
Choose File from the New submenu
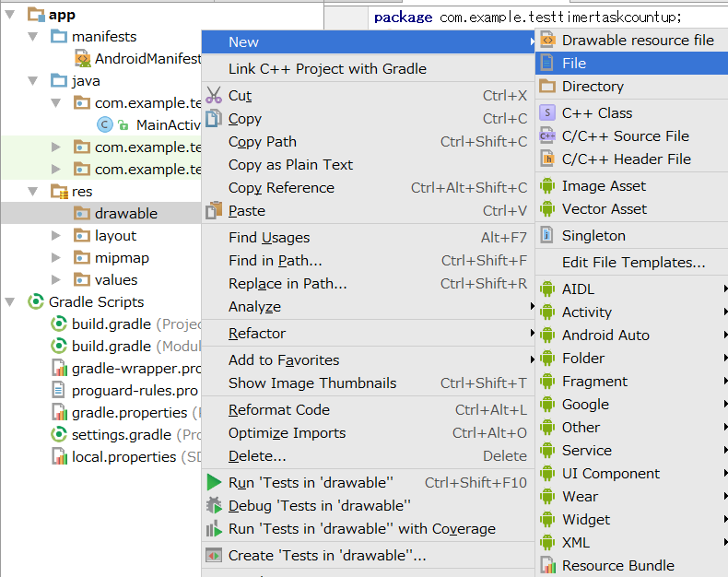pos(573,64)
